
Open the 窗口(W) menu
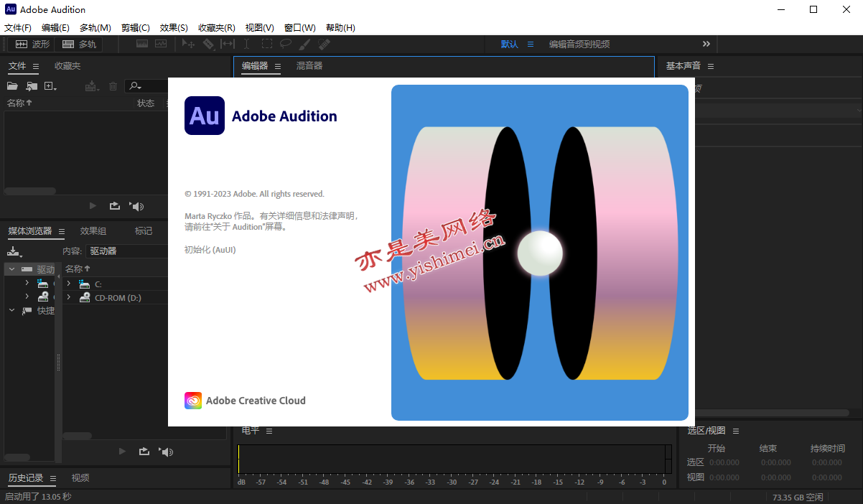click(299, 28)
